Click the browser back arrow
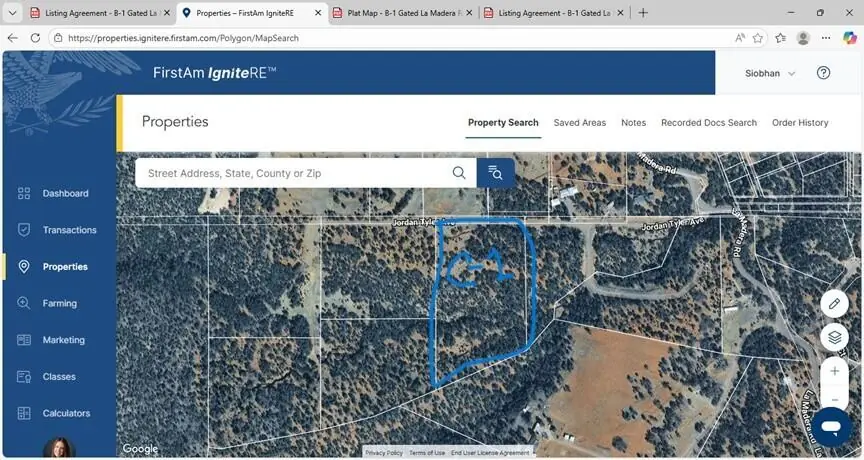This screenshot has height=460, width=864. click(x=13, y=38)
